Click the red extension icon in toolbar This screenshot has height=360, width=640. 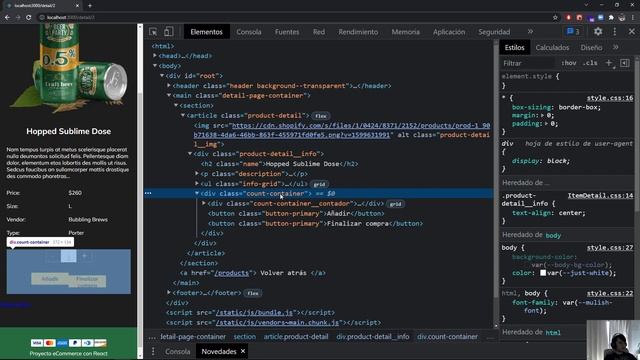(x=569, y=17)
